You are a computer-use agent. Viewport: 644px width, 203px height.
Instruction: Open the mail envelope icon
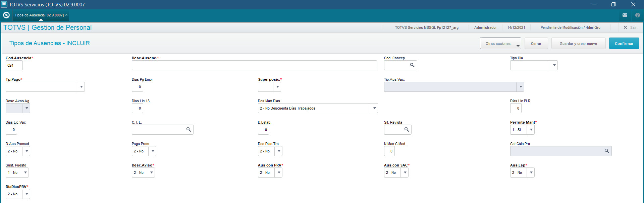[x=625, y=15]
